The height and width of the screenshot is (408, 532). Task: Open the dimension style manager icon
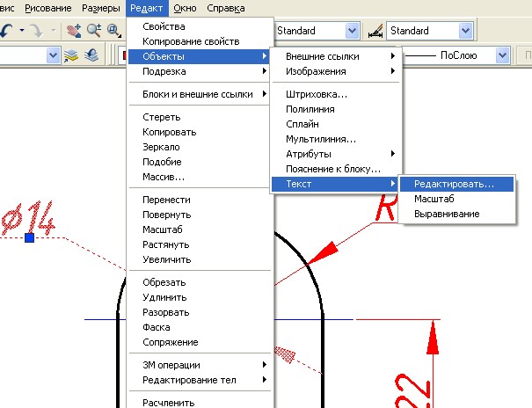[x=375, y=31]
